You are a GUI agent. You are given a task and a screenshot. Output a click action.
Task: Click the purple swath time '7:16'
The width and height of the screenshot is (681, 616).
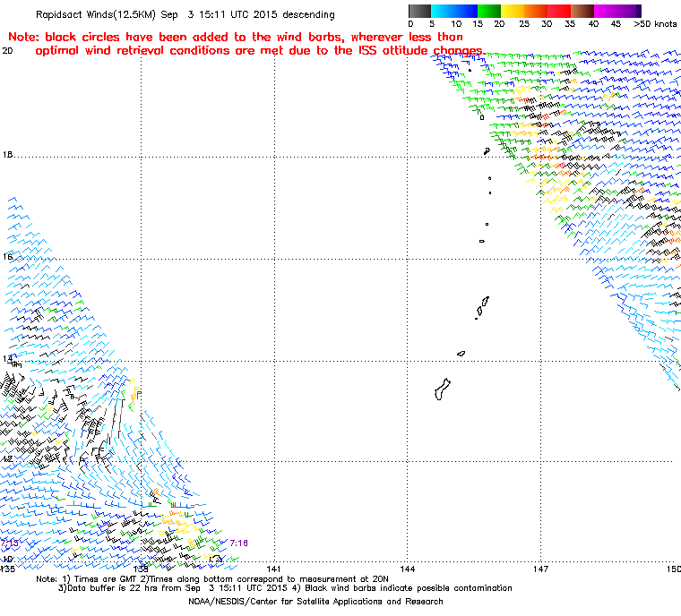click(x=238, y=543)
